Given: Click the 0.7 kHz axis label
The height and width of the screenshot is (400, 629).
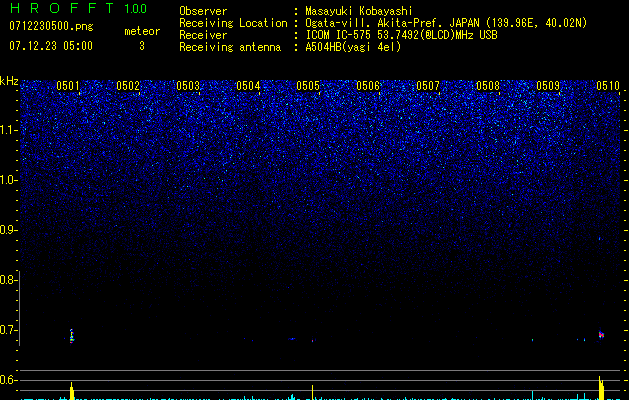Looking at the screenshot, I should pos(8,330).
